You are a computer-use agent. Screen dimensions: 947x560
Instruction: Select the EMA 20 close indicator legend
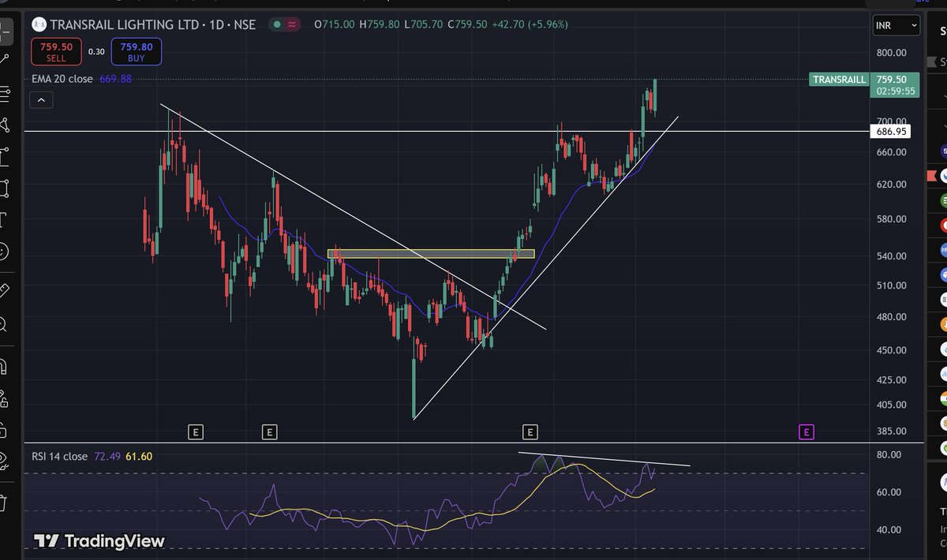pyautogui.click(x=62, y=79)
